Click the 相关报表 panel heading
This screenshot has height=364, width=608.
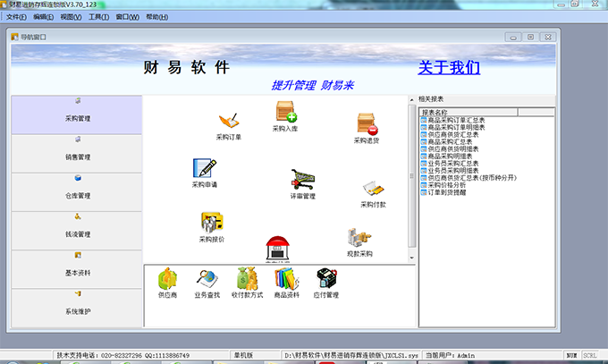pyautogui.click(x=431, y=99)
